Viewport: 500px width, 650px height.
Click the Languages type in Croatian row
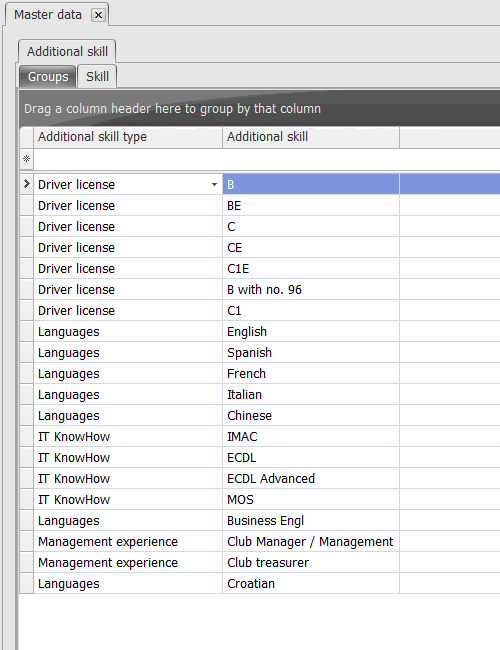click(x=128, y=584)
